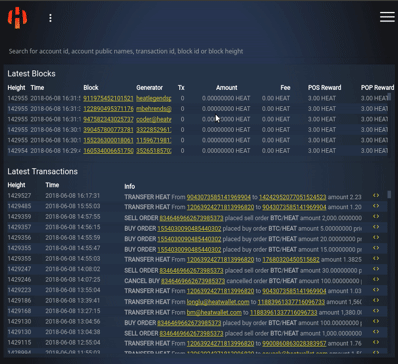The width and height of the screenshot is (398, 364).
Task: Open account 8346469662673985373 in cancel buy row
Action: point(193,281)
